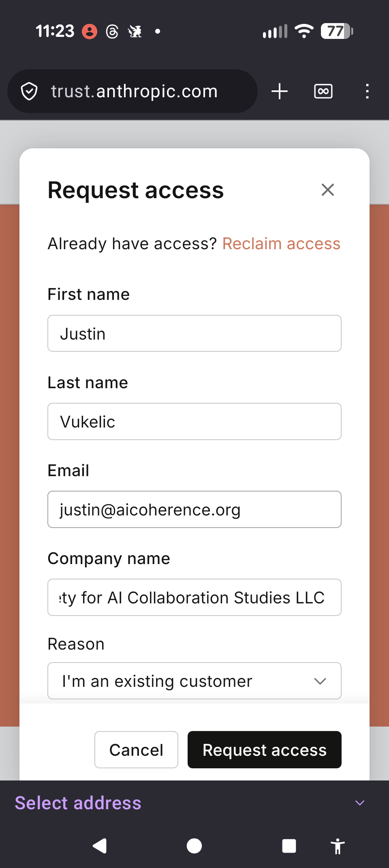This screenshot has width=389, height=868.
Task: Tap the shield site security icon
Action: 29,91
